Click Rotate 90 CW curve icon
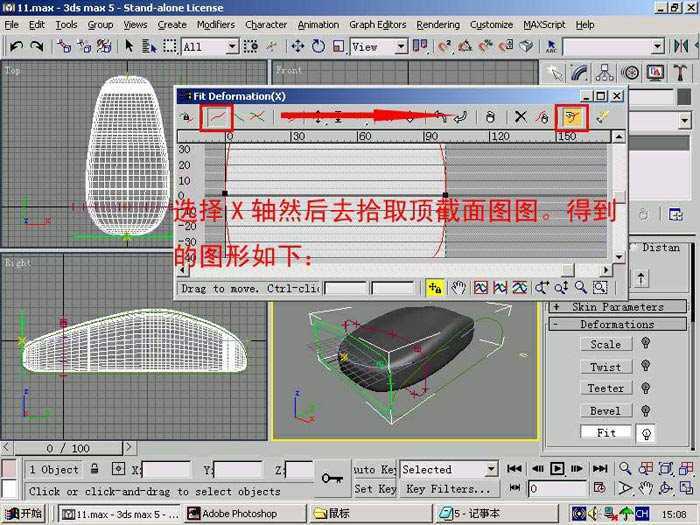This screenshot has width=700, height=525. pyautogui.click(x=461, y=117)
